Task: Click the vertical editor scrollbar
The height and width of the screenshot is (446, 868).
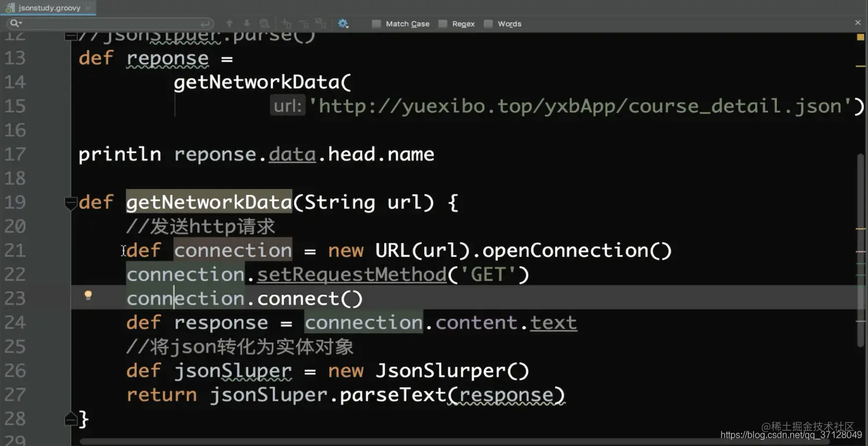Action: click(860, 250)
